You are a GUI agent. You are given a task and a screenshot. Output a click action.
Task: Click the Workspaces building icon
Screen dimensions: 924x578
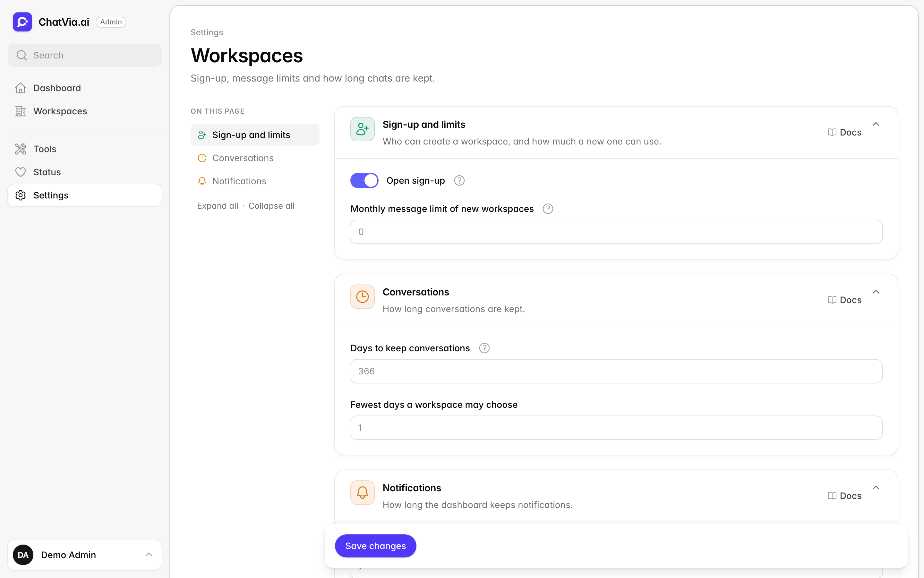click(21, 111)
